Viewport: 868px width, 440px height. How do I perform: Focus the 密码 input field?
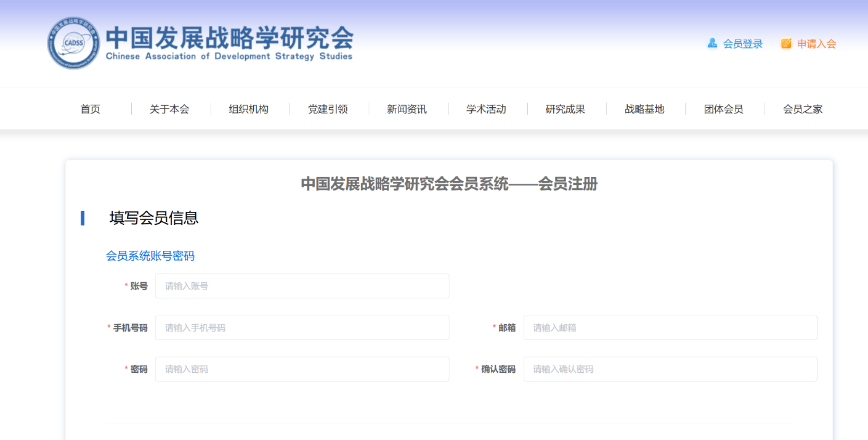[x=302, y=369]
